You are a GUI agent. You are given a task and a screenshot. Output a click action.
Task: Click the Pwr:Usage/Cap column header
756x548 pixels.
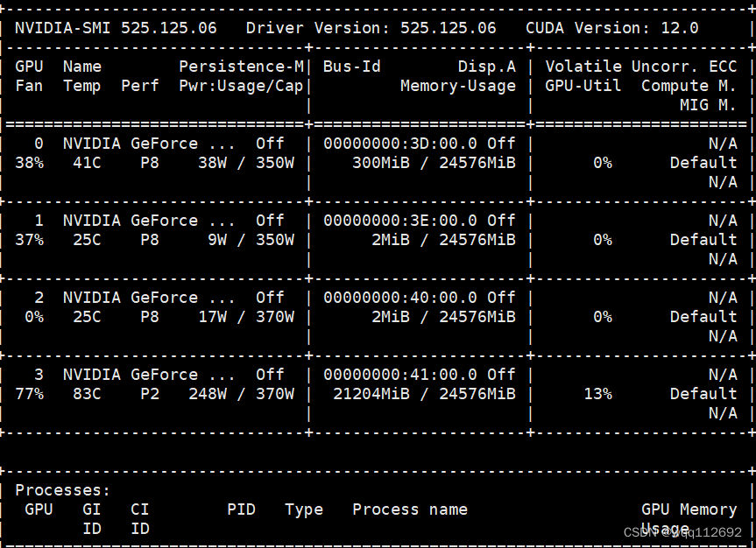(x=241, y=86)
